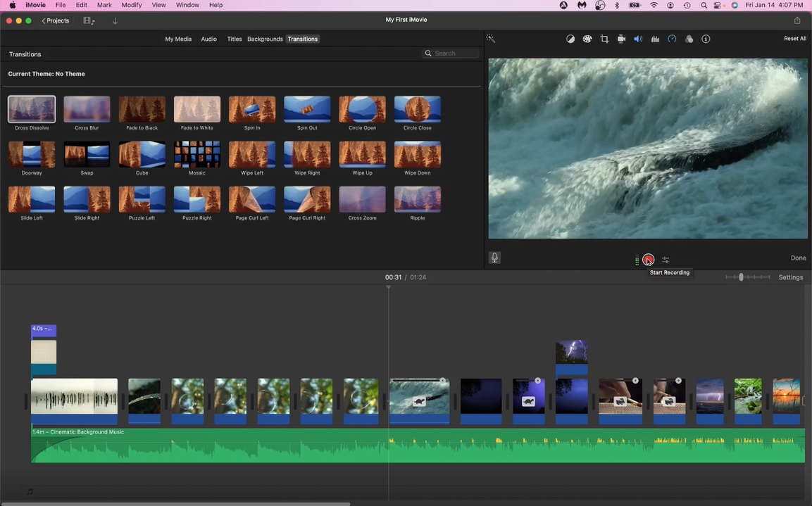This screenshot has width=812, height=506.
Task: Toggle the voiceover microphone button
Action: coord(494,258)
